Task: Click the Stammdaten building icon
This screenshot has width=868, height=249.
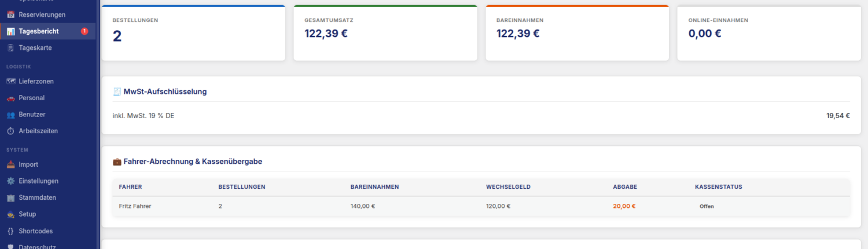Action: tap(10, 197)
